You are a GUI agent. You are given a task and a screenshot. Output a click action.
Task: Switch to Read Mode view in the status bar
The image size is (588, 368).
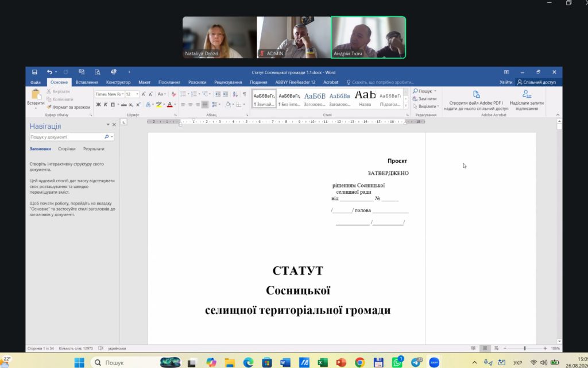tap(474, 348)
